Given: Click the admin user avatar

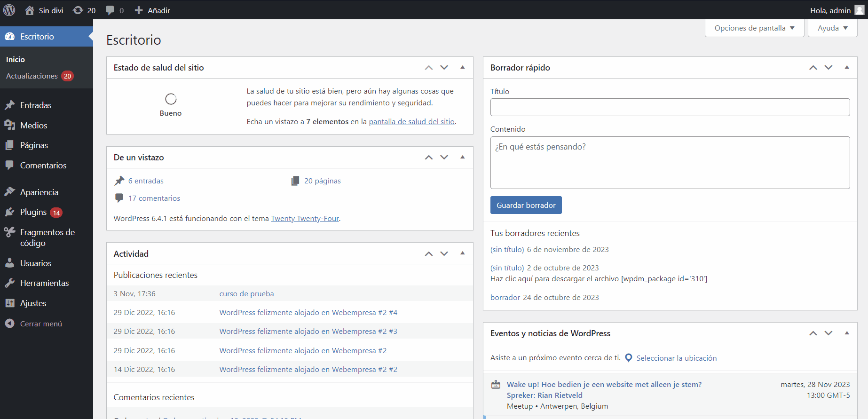Looking at the screenshot, I should point(859,10).
